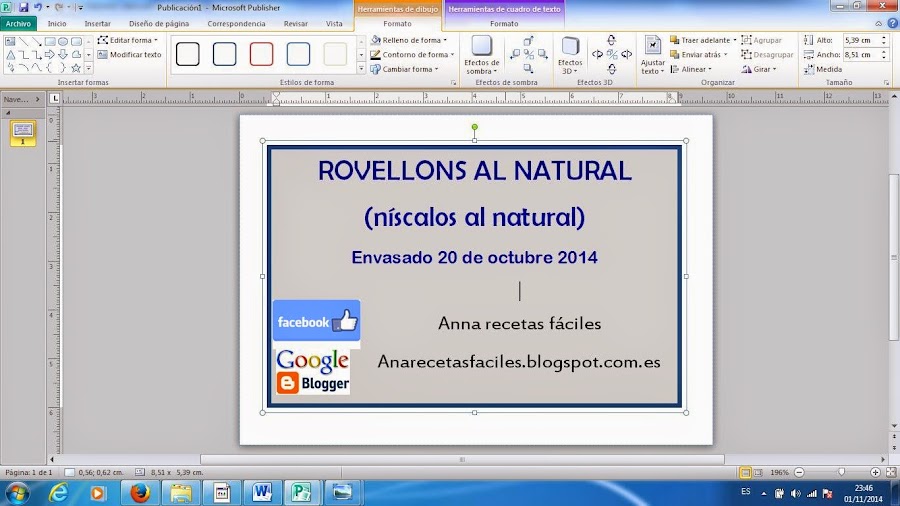Switch to Inicio tab
This screenshot has height=506, width=900.
[57, 24]
